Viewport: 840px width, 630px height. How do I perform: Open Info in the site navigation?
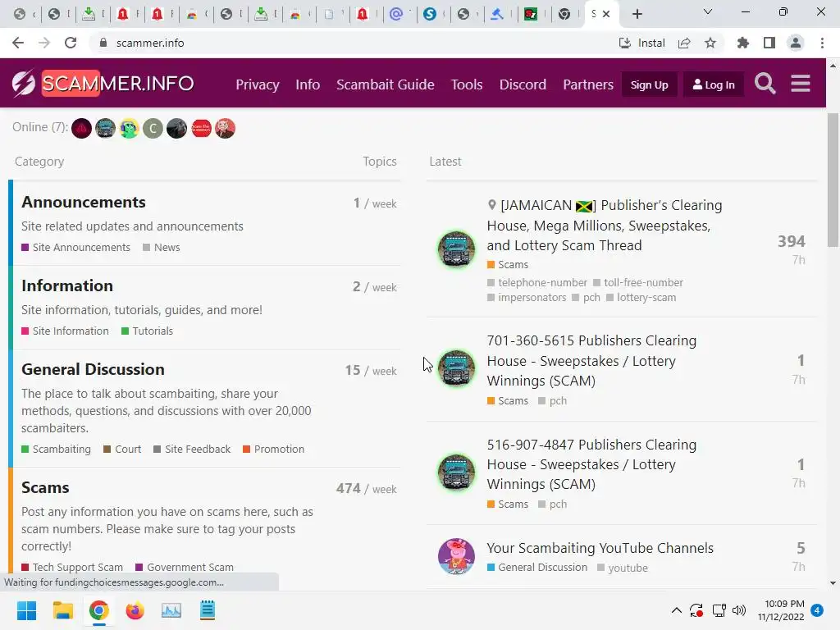click(308, 84)
